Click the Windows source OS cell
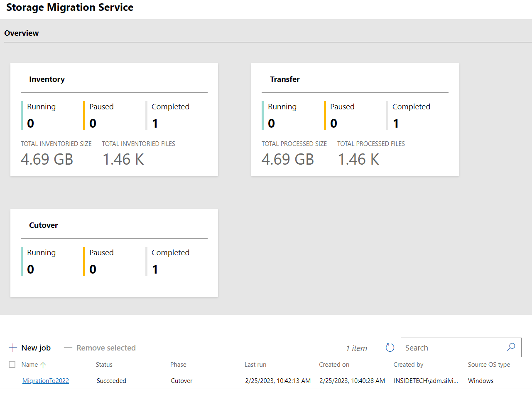Screen dimensions: 532x395 (x=481, y=380)
